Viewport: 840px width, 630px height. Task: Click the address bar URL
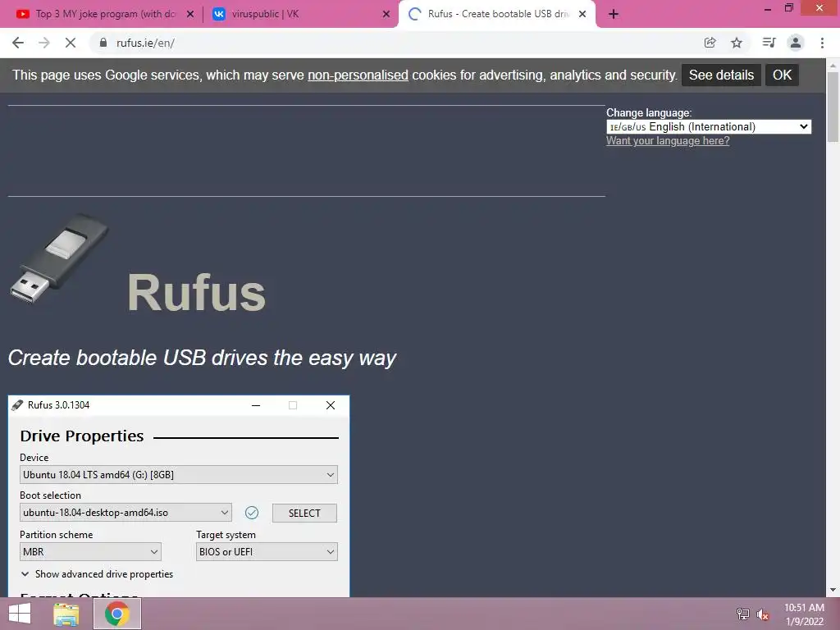[x=146, y=43]
